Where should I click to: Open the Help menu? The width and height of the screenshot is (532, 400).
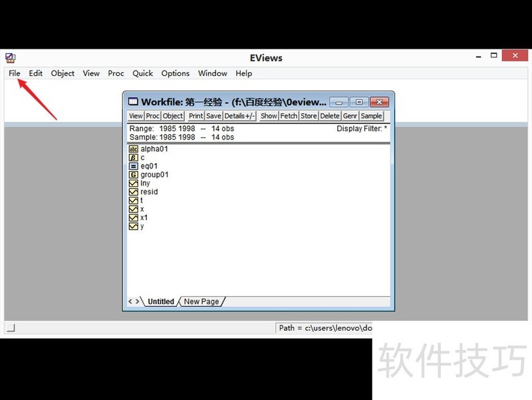pyautogui.click(x=244, y=73)
